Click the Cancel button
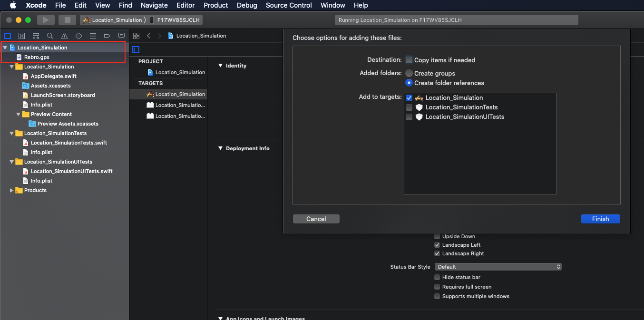The image size is (644, 320). 316,219
